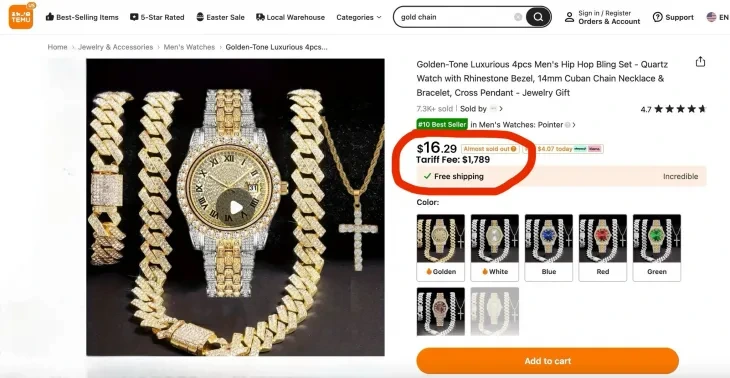Clear the search field with the X icon
This screenshot has width=730, height=378.
pos(518,17)
